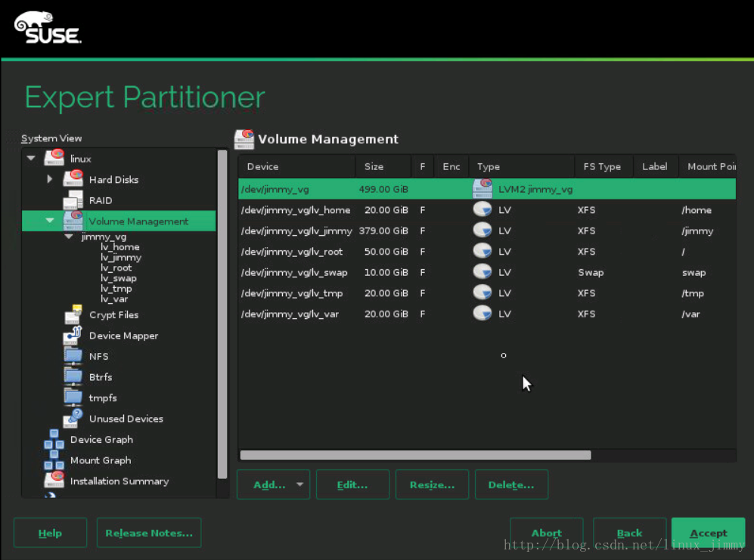This screenshot has height=560, width=754.
Task: Select lv_tmp in the tree
Action: pyautogui.click(x=116, y=289)
